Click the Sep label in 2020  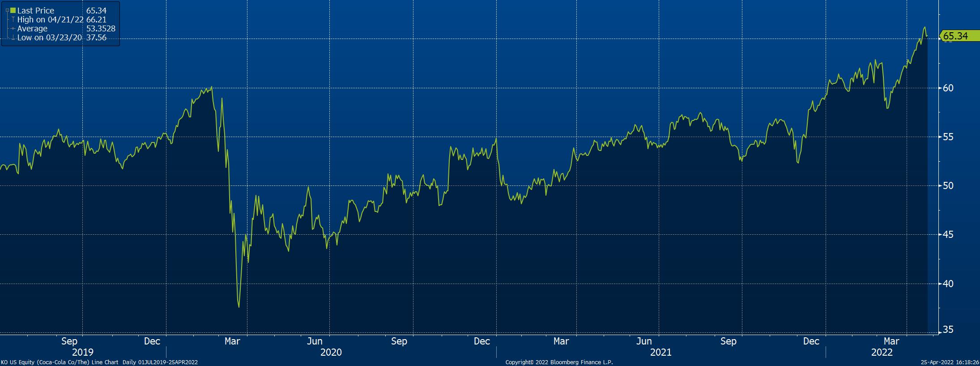399,341
